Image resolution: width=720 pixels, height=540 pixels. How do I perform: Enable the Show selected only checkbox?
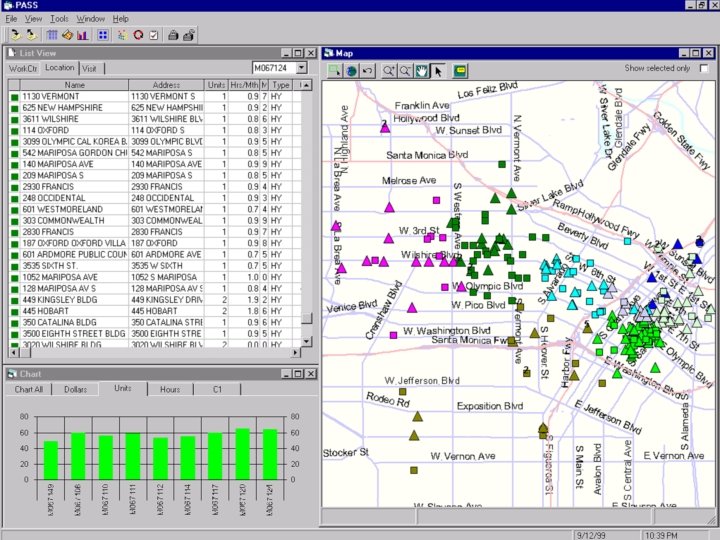point(703,68)
